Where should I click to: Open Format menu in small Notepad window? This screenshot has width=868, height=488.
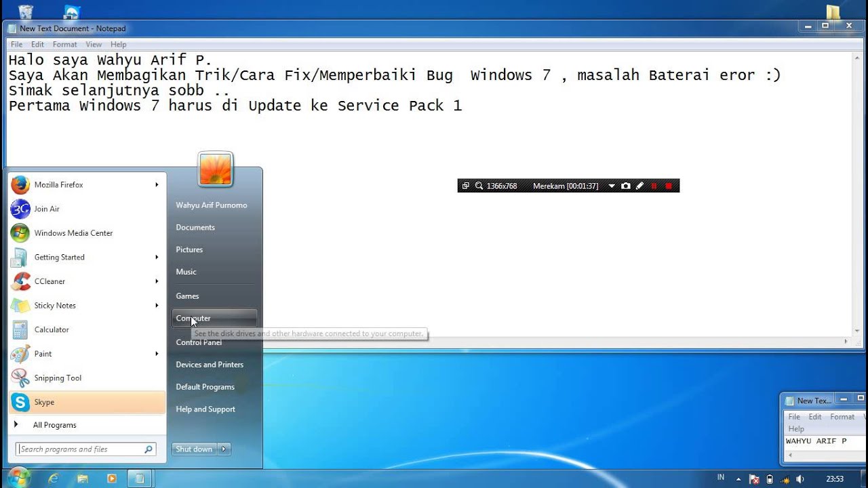pyautogui.click(x=842, y=417)
